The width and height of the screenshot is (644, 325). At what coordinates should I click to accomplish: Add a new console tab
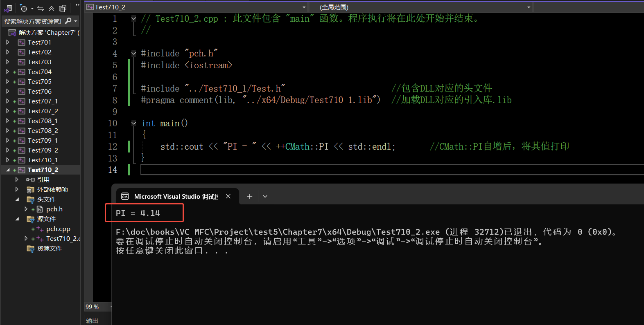click(x=250, y=197)
